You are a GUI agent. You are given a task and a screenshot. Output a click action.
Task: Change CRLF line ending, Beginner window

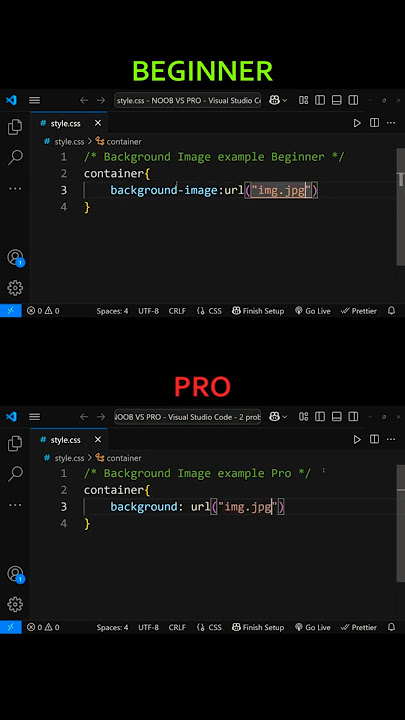click(x=177, y=311)
